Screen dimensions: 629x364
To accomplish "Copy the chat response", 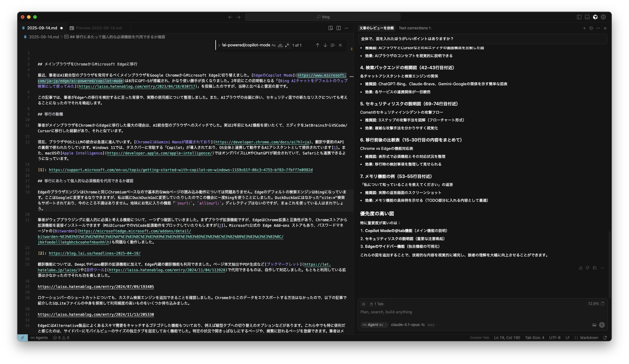I will pyautogui.click(x=595, y=268).
